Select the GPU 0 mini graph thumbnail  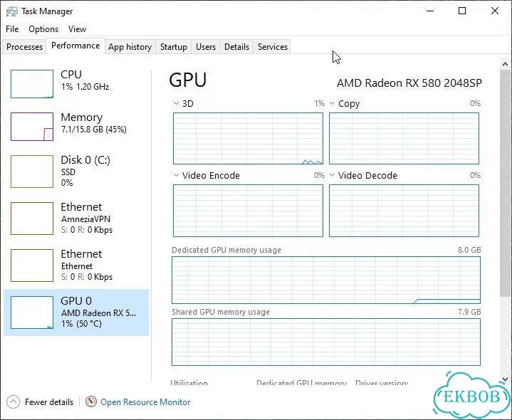tap(32, 313)
